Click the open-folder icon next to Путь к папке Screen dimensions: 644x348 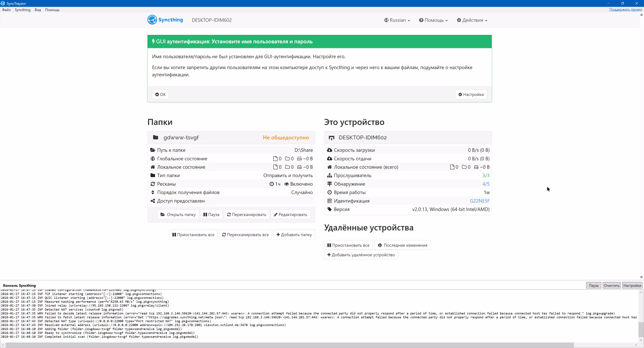click(x=153, y=150)
